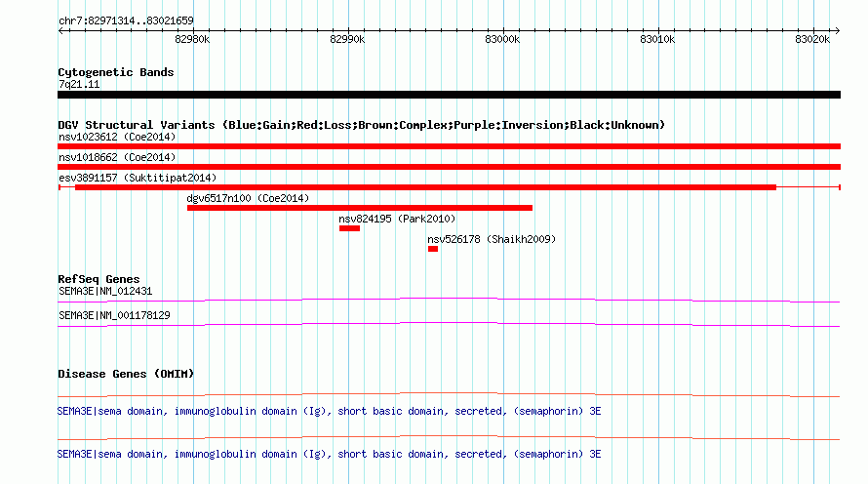Click the 83000k ruler tick label
This screenshot has width=868, height=484.
pos(502,39)
